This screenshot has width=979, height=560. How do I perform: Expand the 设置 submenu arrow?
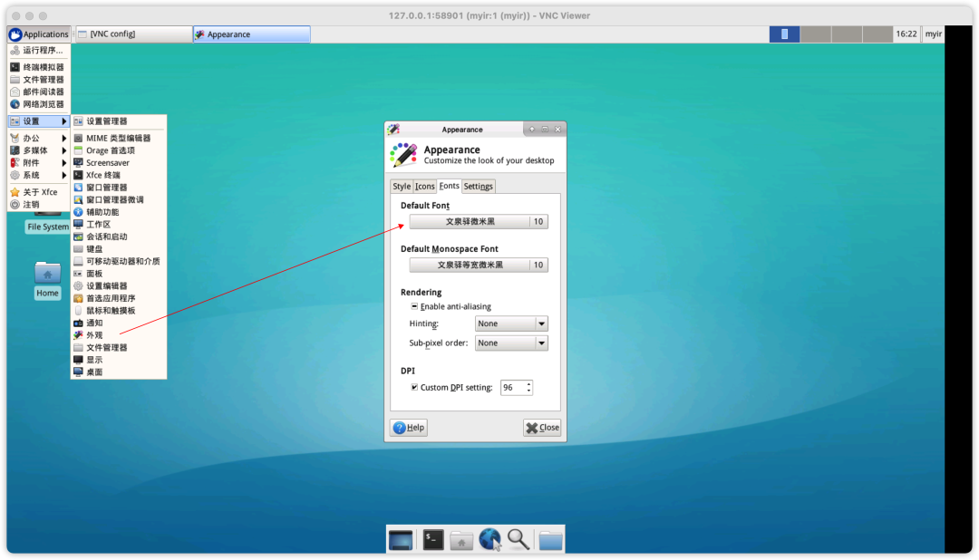click(64, 121)
